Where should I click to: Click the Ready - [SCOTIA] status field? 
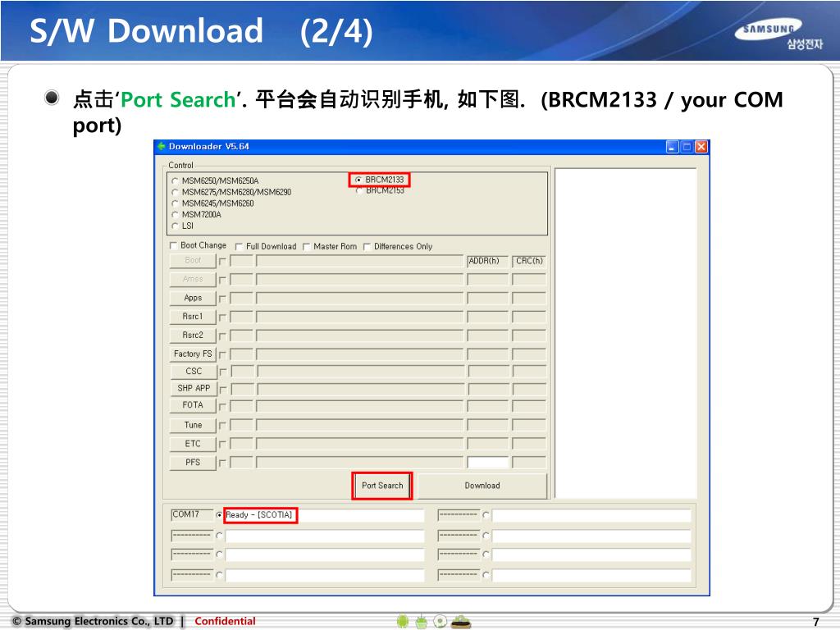[x=324, y=515]
